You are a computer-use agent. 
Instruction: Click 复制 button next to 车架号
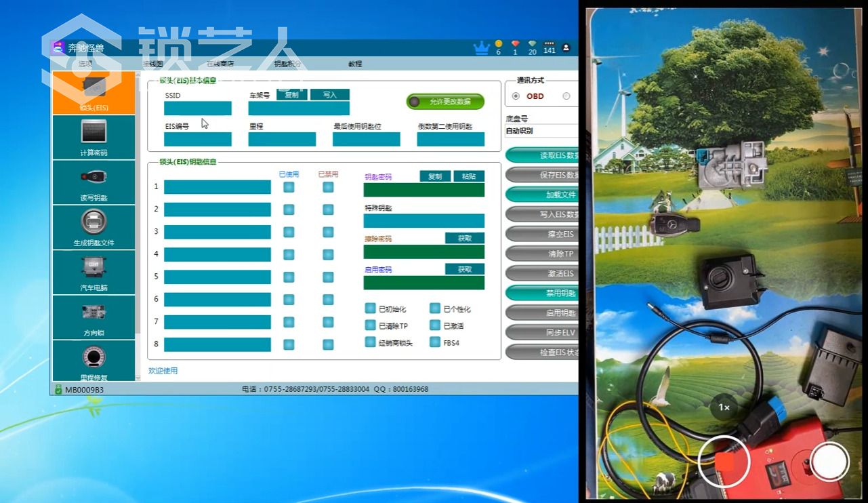pos(292,95)
